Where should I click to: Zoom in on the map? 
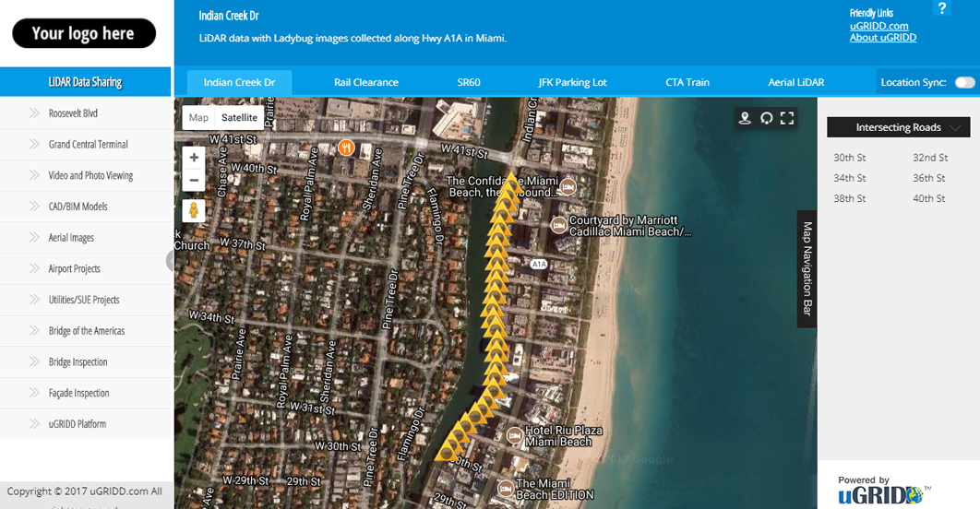coord(194,158)
